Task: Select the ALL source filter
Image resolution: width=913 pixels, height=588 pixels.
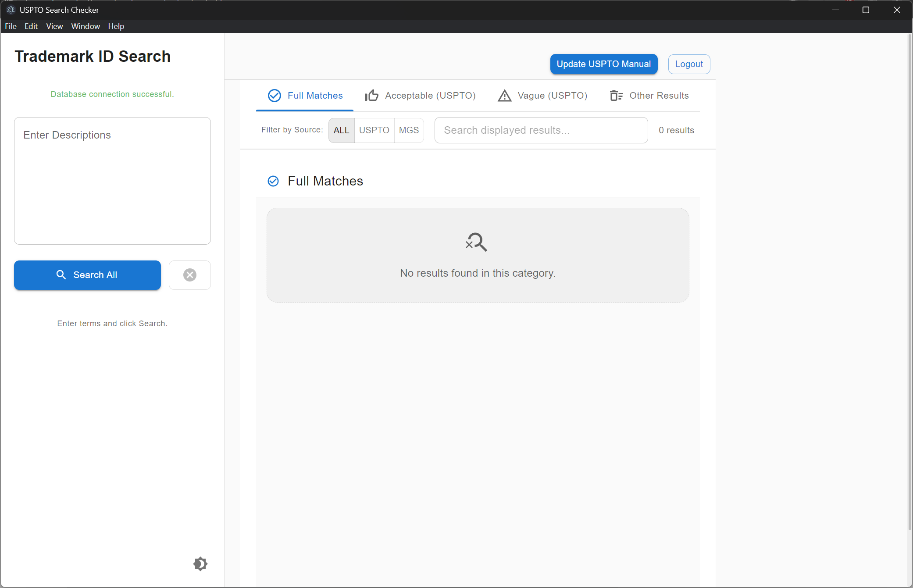Action: [x=341, y=130]
